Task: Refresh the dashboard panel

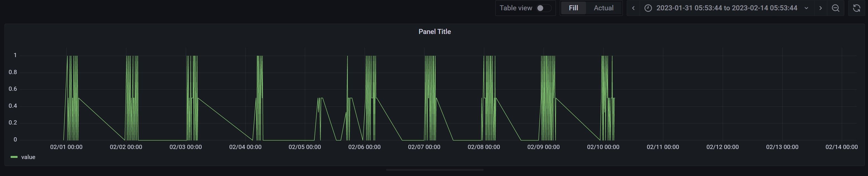Action: 857,8
